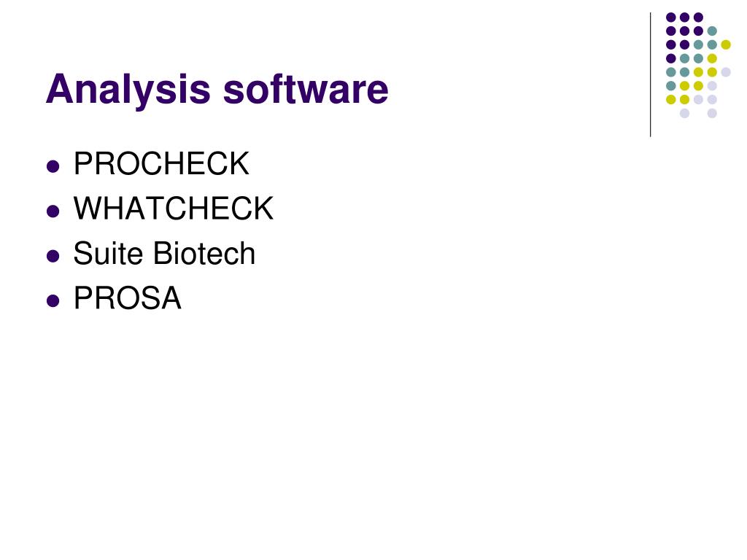Click the top-left dark purple dot
The width and height of the screenshot is (747, 560).
pyautogui.click(x=671, y=17)
